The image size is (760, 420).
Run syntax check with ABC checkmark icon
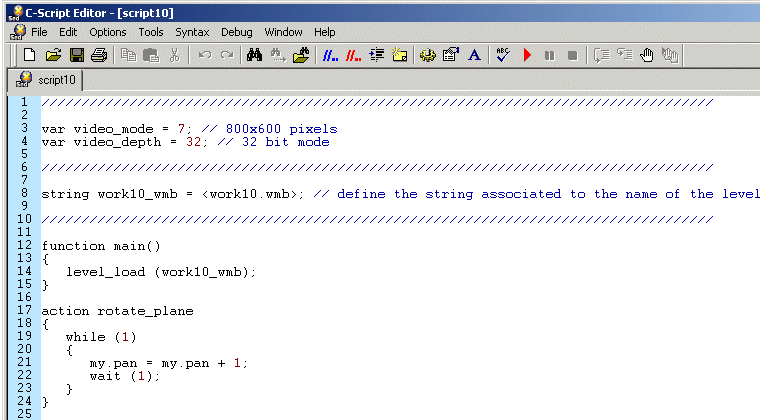coord(504,55)
